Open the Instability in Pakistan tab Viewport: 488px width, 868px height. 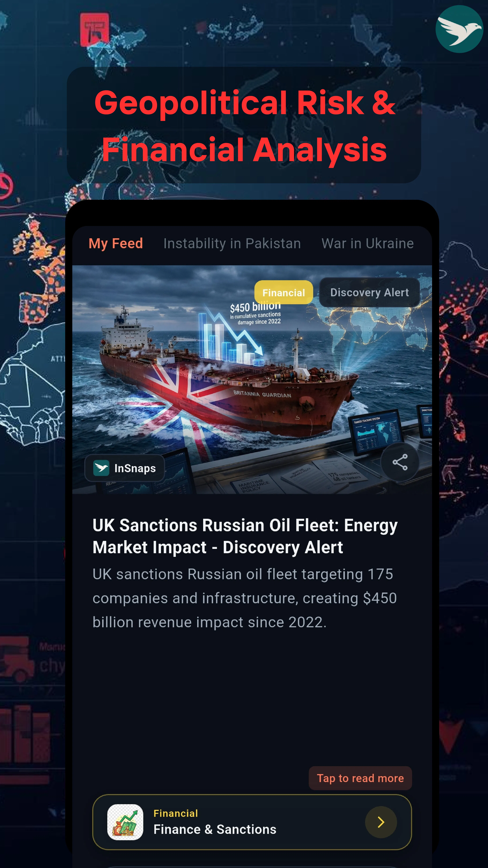pos(232,243)
